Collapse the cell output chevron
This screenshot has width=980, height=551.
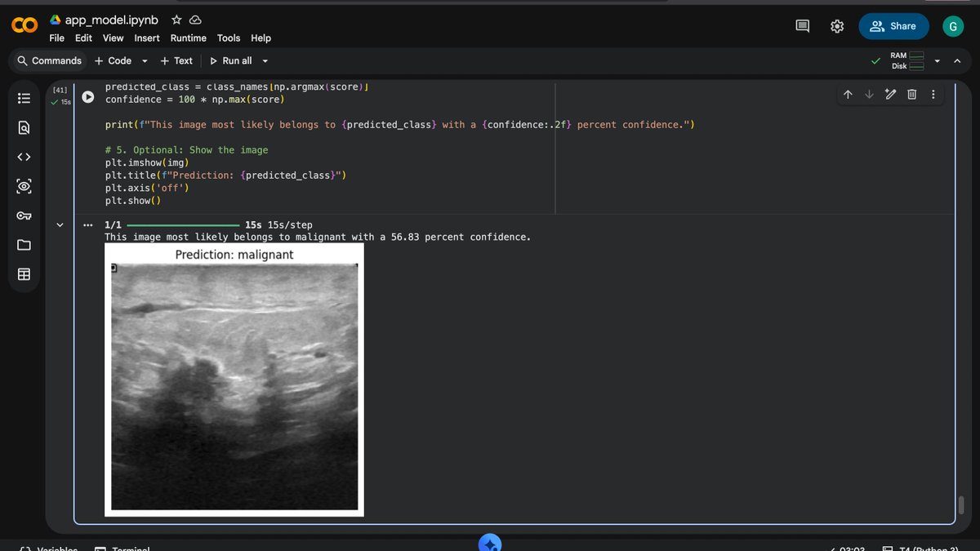coord(60,224)
